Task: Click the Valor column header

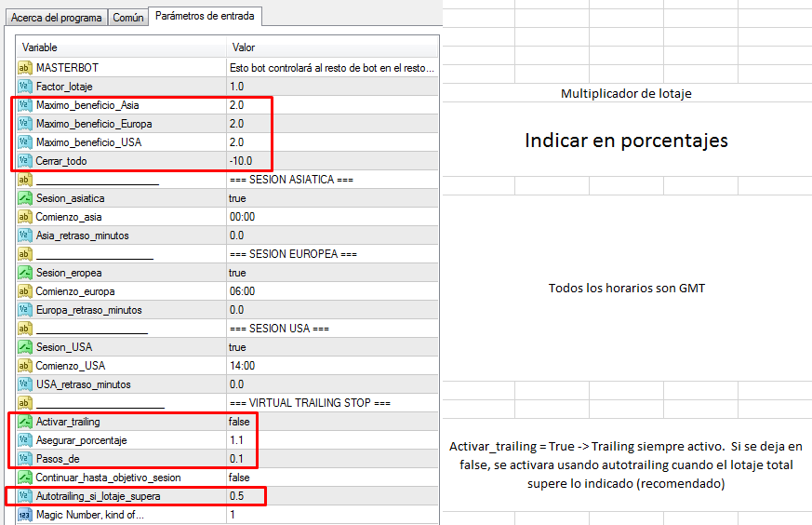Action: coord(330,47)
